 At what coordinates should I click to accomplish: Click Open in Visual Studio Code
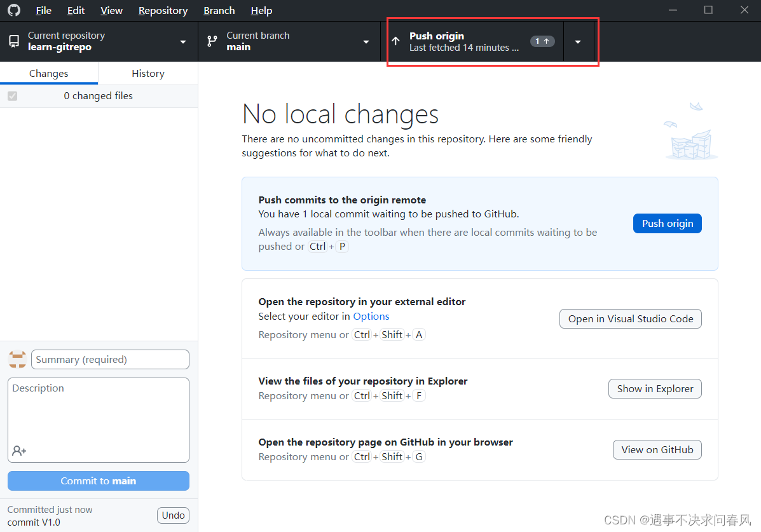pos(631,319)
